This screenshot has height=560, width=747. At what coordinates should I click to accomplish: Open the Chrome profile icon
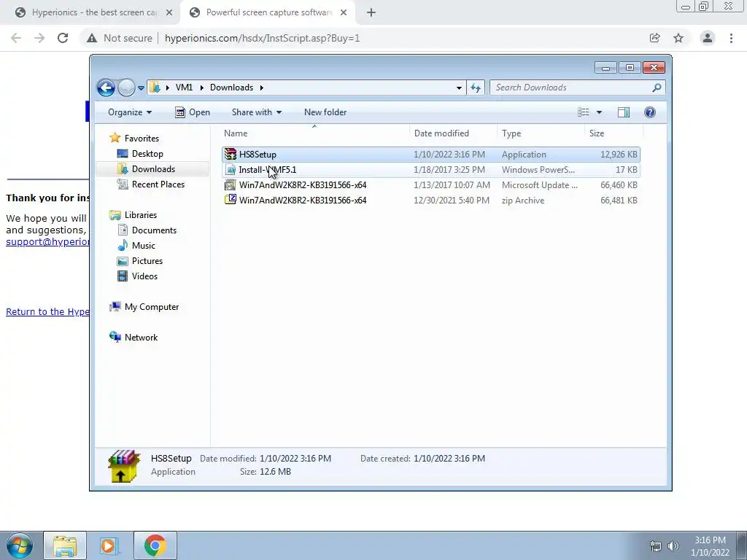click(708, 38)
